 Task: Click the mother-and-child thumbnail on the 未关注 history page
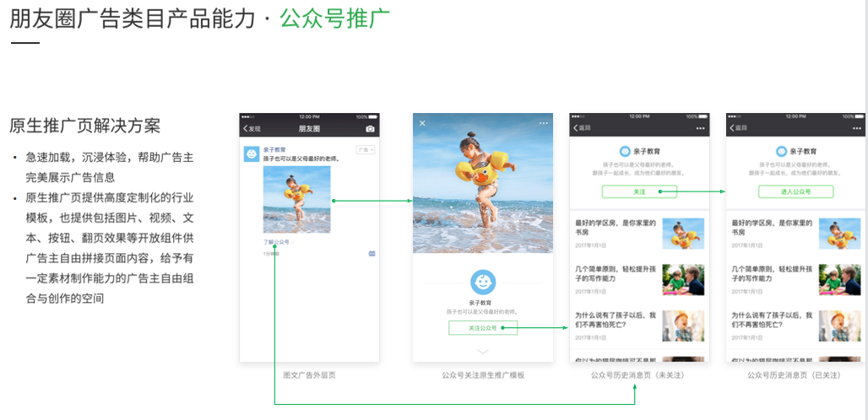683,280
